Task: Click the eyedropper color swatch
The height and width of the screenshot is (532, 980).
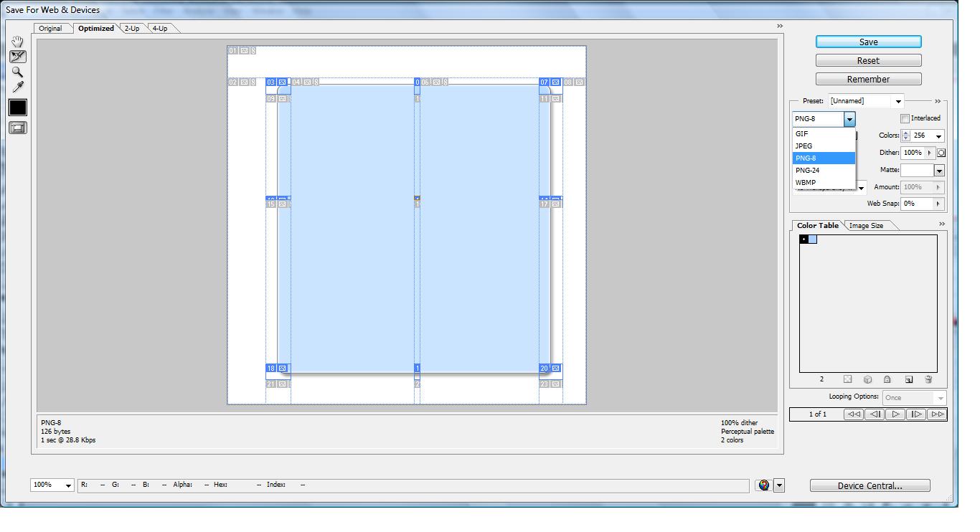Action: pyautogui.click(x=17, y=107)
